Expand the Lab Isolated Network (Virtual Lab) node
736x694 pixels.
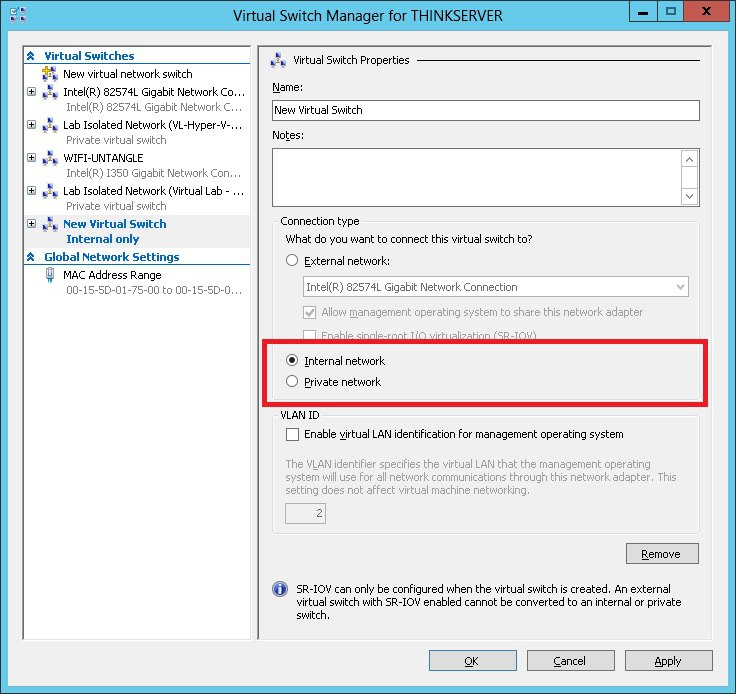click(x=31, y=190)
